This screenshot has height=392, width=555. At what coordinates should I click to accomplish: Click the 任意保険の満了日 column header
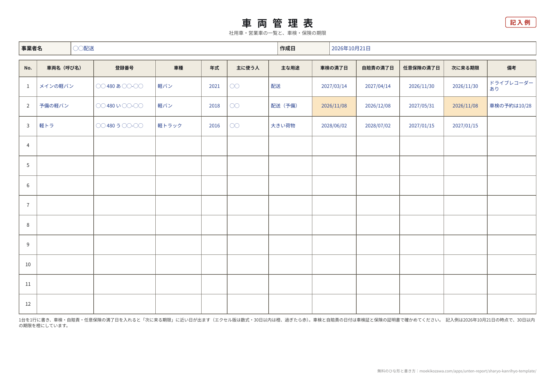click(421, 68)
